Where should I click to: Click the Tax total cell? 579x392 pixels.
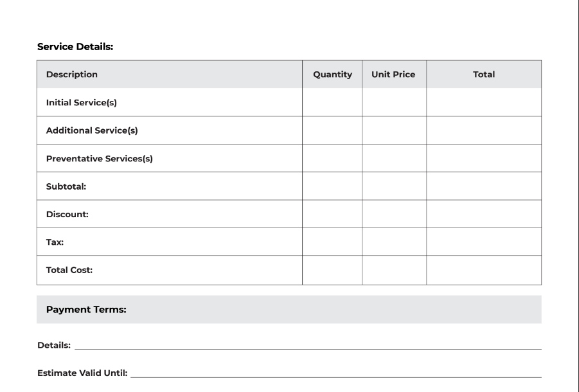click(484, 242)
